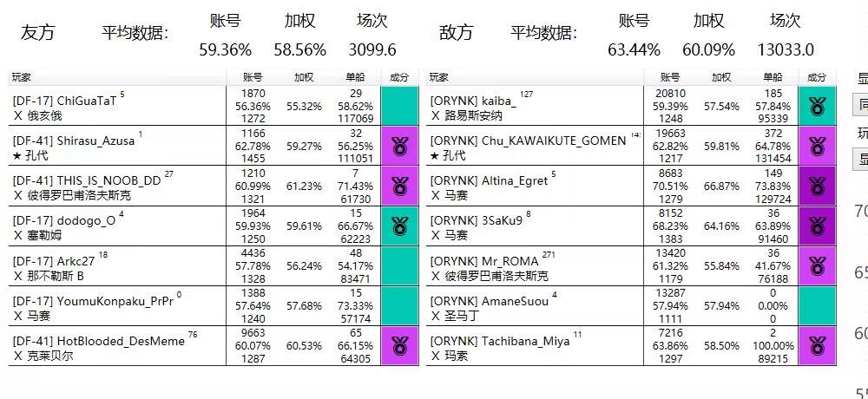
Task: Select player row Arkc27
Action: 214,266
